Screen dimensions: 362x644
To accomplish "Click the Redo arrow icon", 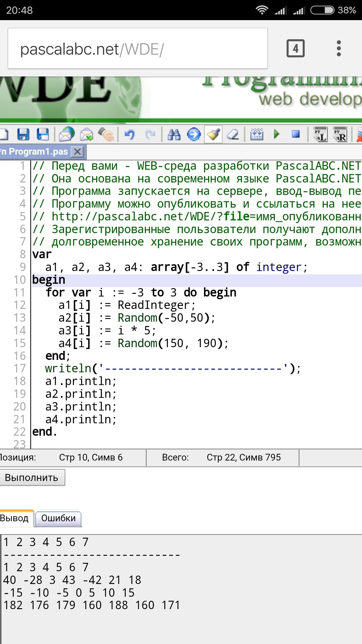I will pos(150,135).
